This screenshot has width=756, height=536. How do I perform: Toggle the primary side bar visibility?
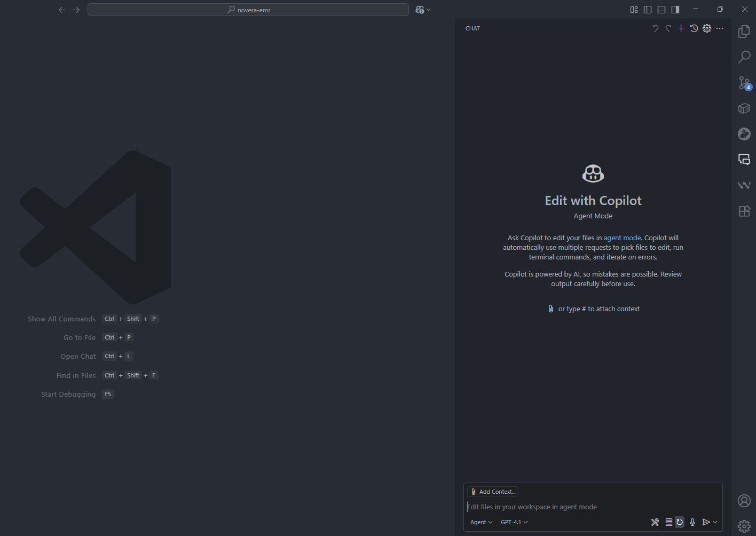coord(648,10)
